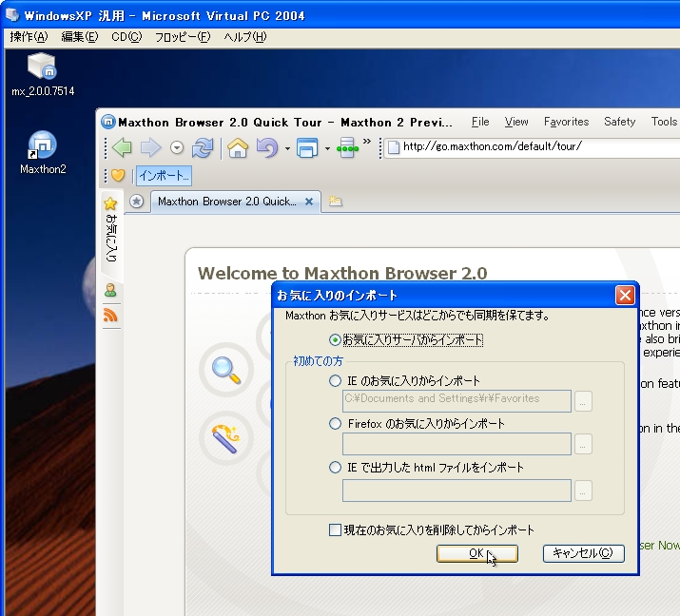Click the green Back arrow in Maxthon toolbar
This screenshot has height=616, width=680.
coord(122,147)
